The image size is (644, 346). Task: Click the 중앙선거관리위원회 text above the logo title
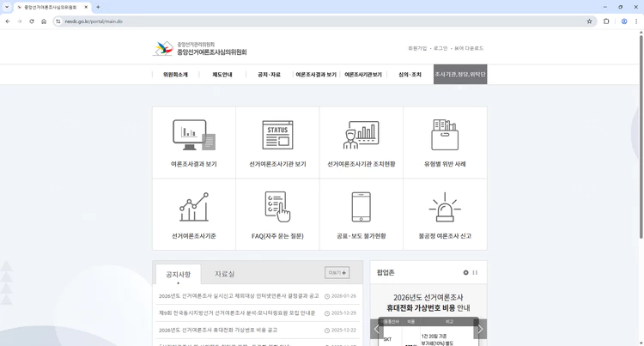(196, 45)
